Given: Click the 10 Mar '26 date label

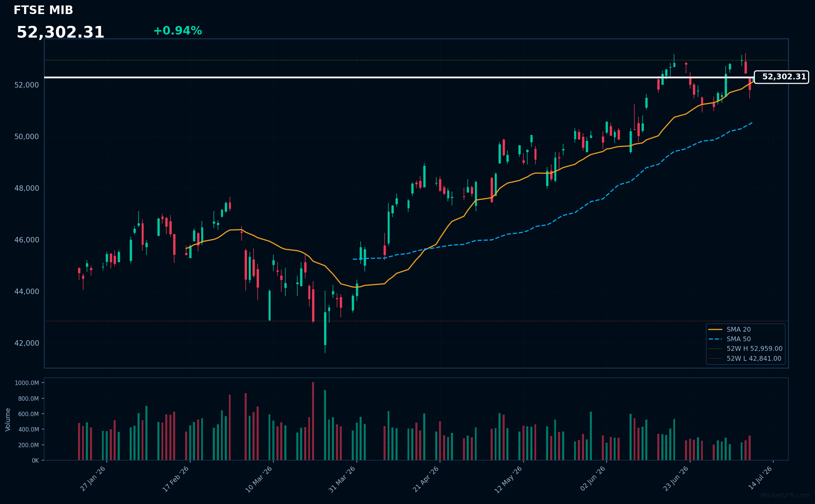Looking at the screenshot, I should (259, 479).
